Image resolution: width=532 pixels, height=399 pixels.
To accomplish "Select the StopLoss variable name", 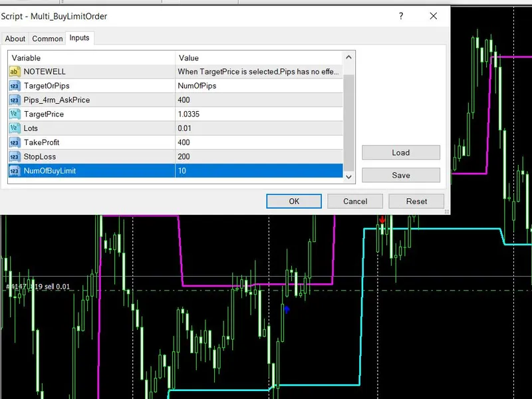I will tap(40, 157).
